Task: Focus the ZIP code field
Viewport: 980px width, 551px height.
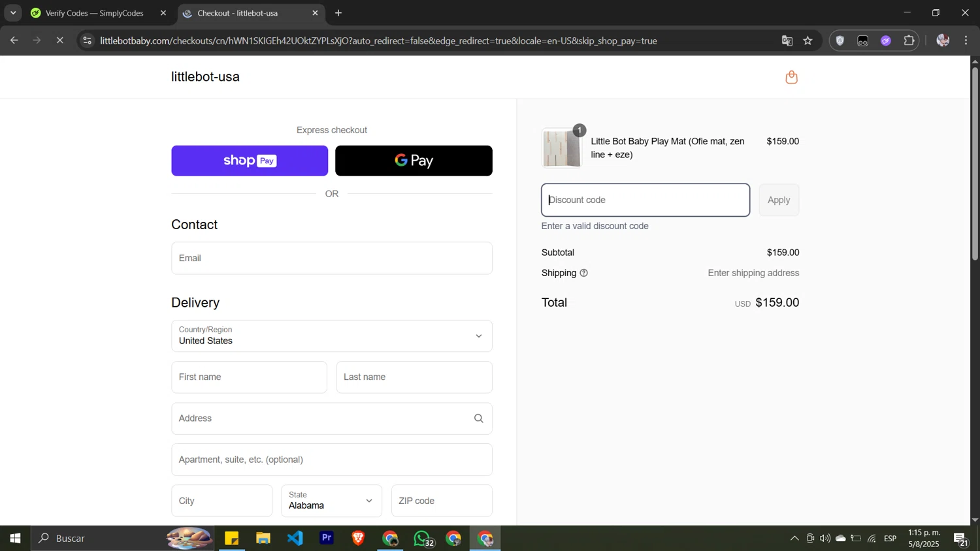Action: (442, 501)
